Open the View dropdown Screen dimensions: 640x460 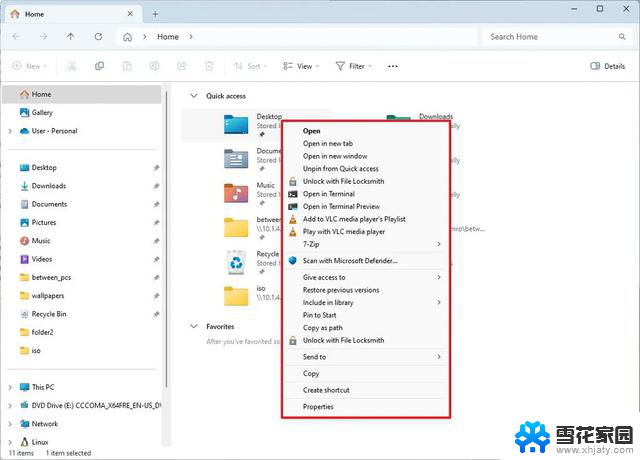(301, 66)
